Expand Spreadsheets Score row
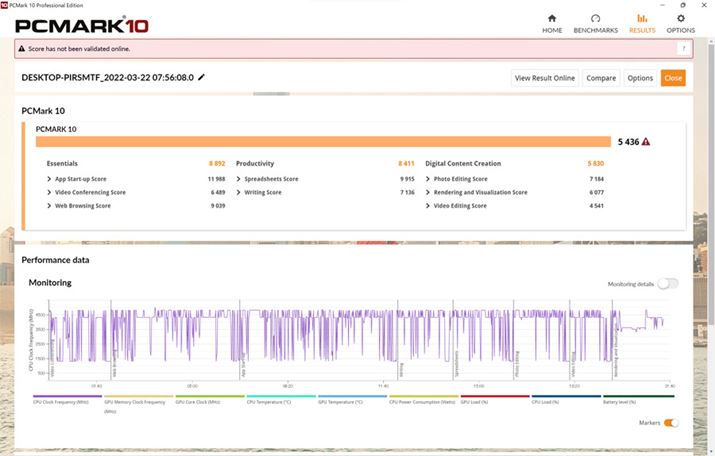This screenshot has width=715, height=456. (x=239, y=178)
